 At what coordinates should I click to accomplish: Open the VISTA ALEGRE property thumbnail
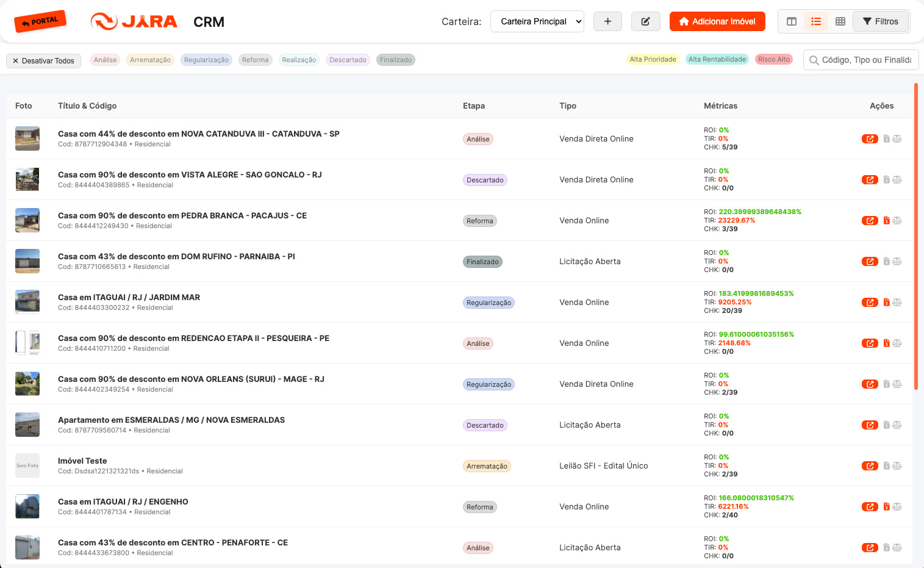[x=27, y=179]
